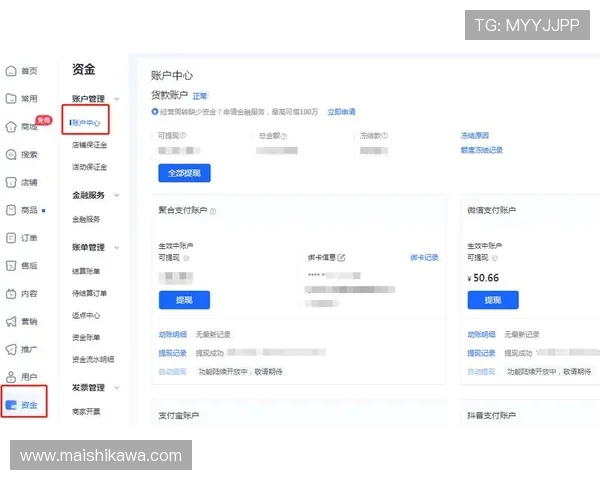The height and width of the screenshot is (480, 600).
Task: Click the 全部提现 button
Action: (x=184, y=173)
